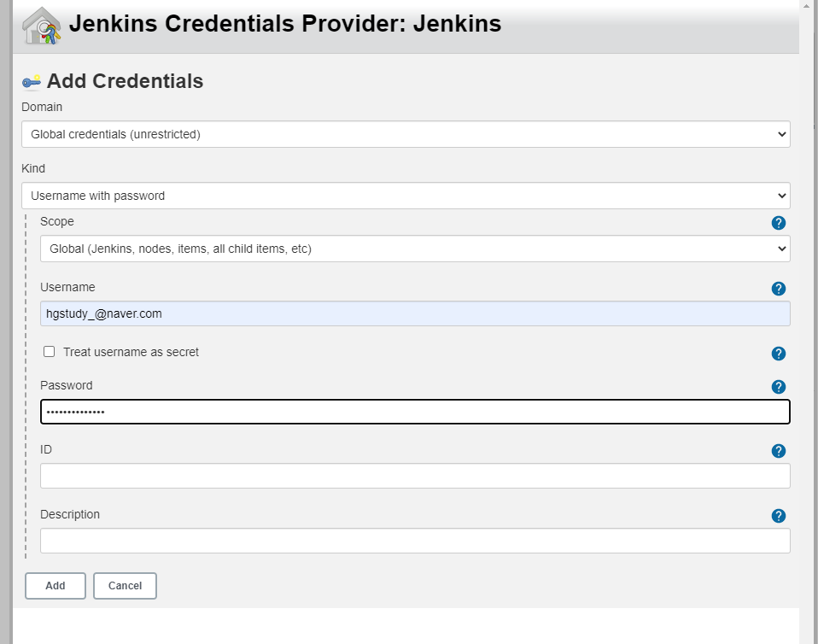Click the Add button
The width and height of the screenshot is (818, 644).
click(x=56, y=586)
